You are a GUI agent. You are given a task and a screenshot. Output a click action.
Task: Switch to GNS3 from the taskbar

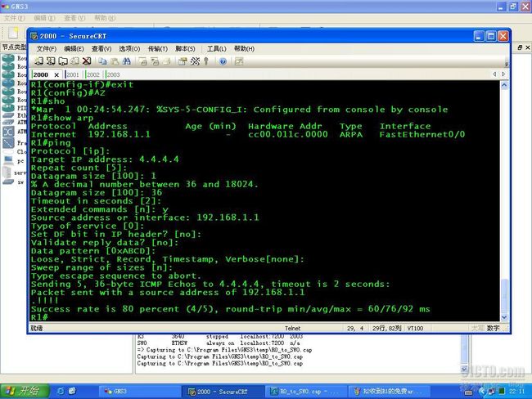138,391
